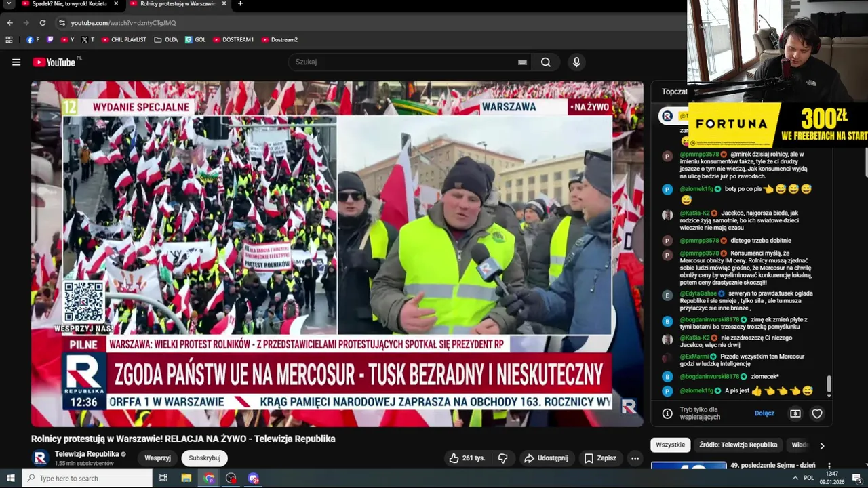
Task: Open the X 'T' bookmark
Action: pos(88,40)
